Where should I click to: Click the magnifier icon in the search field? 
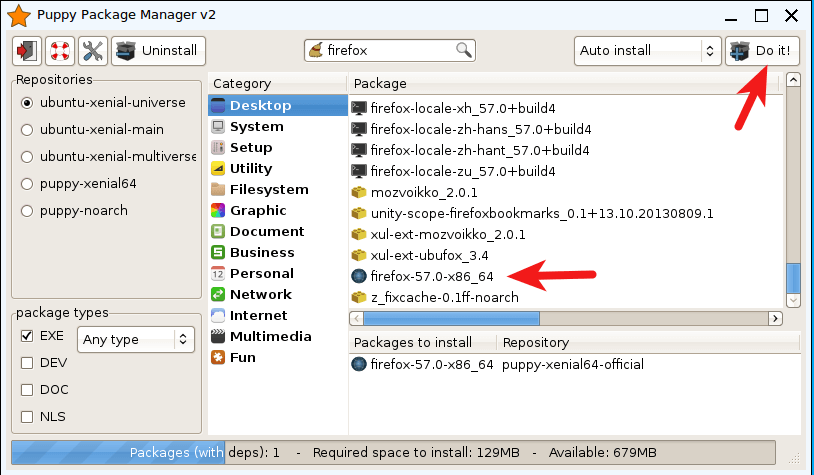(464, 50)
